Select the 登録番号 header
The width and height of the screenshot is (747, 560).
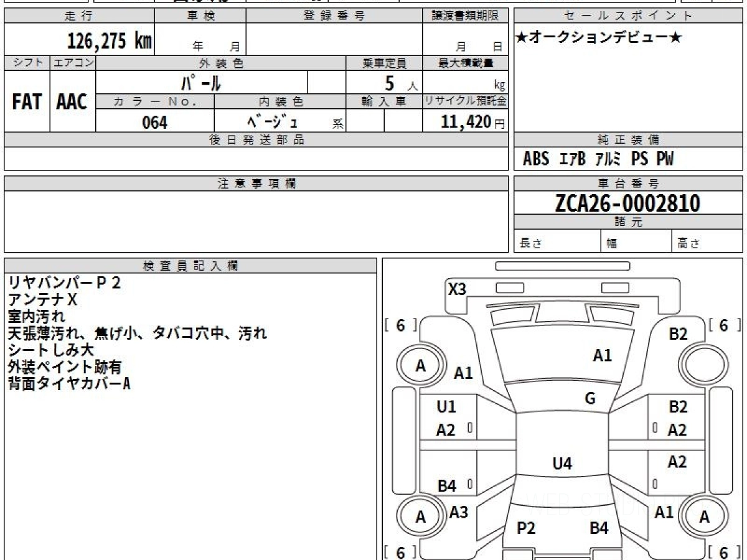334,16
